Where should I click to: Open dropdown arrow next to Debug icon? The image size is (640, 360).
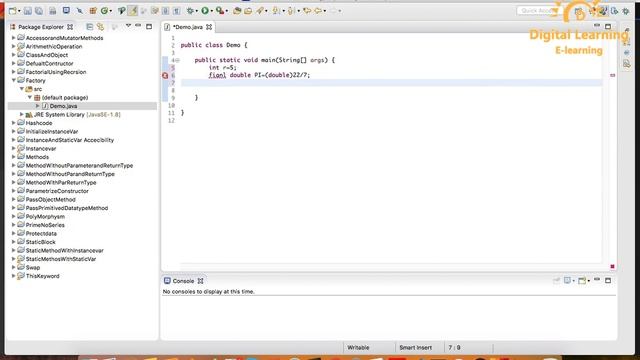click(196, 11)
